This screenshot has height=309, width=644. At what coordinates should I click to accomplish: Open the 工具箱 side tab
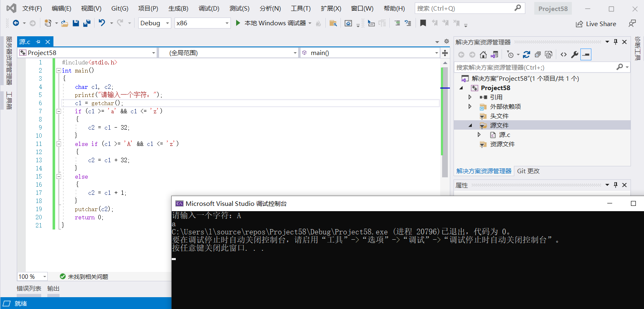click(x=9, y=100)
